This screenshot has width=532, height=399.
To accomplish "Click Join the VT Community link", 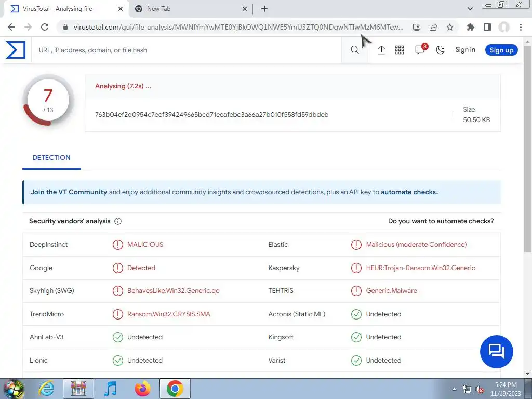I will 69,192.
